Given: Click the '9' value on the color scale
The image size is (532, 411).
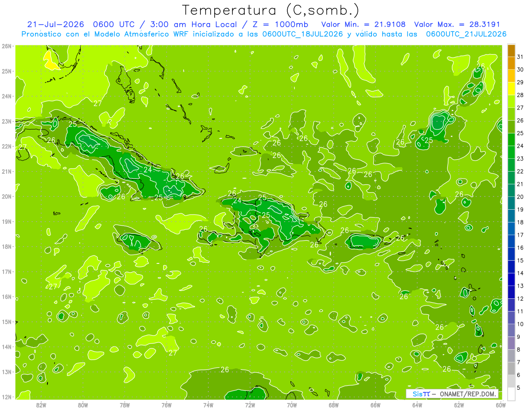Looking at the screenshot, I should click(519, 337).
